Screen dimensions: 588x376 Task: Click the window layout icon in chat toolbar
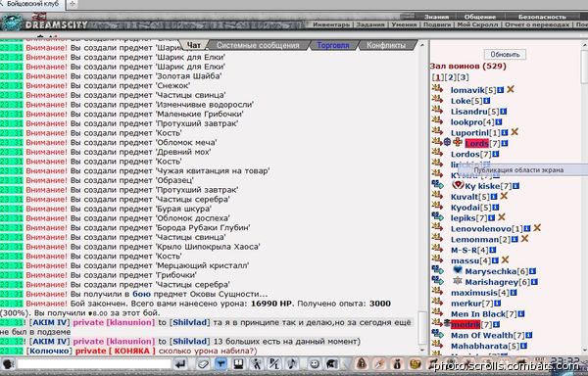(x=239, y=364)
